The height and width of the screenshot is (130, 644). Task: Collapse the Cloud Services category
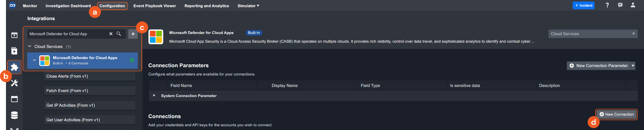point(30,46)
